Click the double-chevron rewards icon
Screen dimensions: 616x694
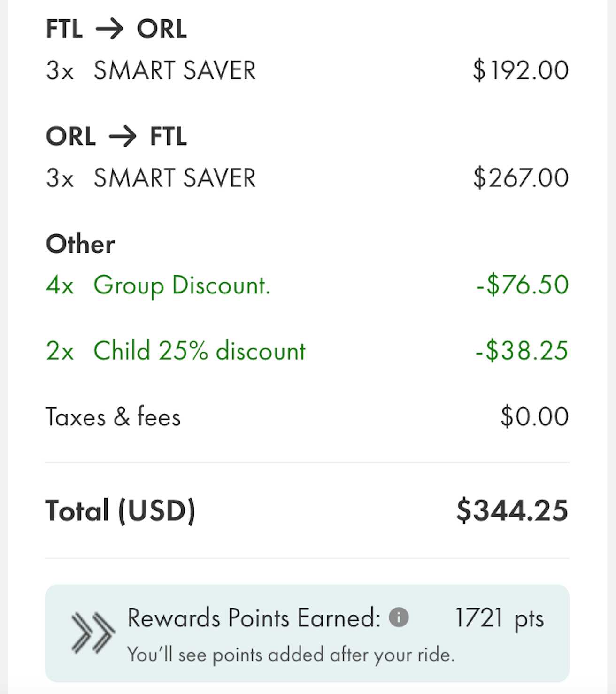click(93, 632)
